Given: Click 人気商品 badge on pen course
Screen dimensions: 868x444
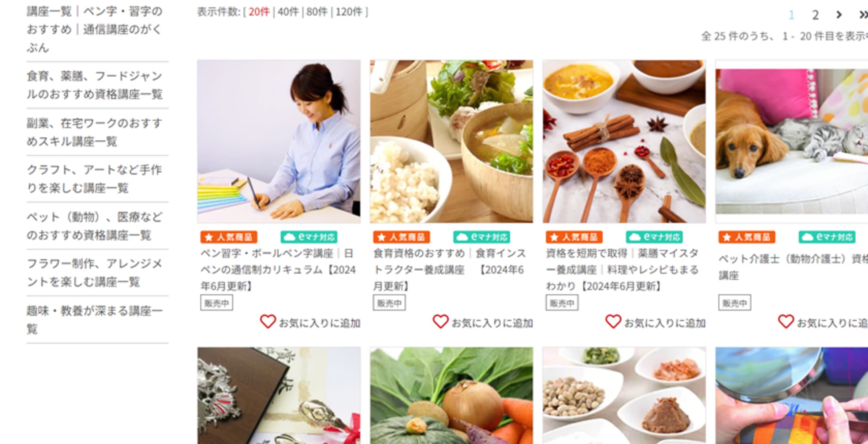Looking at the screenshot, I should pos(229,237).
